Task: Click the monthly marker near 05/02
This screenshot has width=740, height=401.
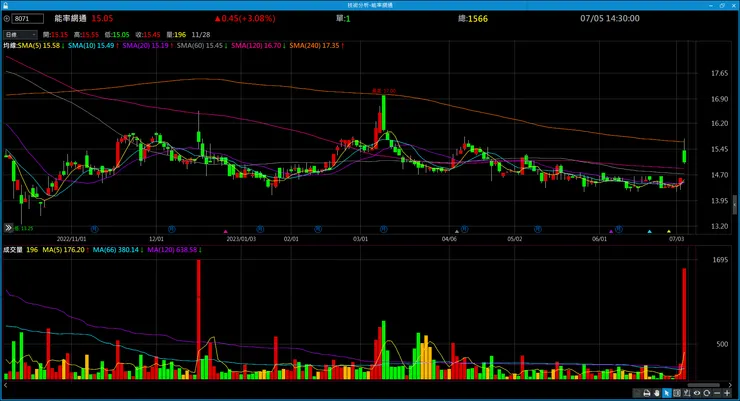Action: pyautogui.click(x=538, y=229)
